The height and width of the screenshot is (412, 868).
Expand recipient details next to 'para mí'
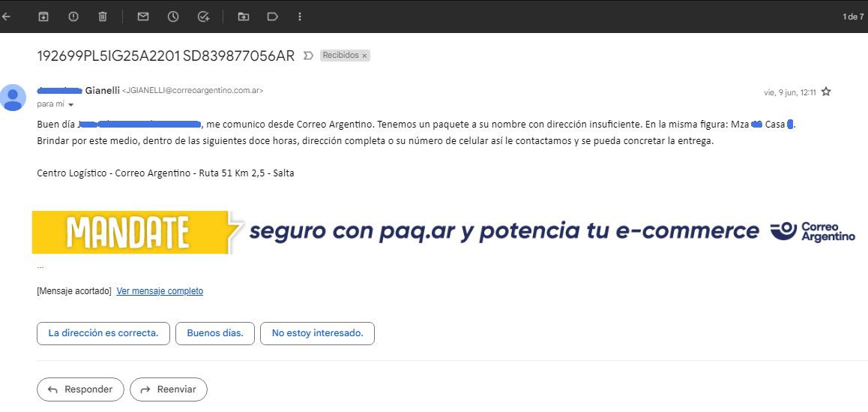(71, 105)
